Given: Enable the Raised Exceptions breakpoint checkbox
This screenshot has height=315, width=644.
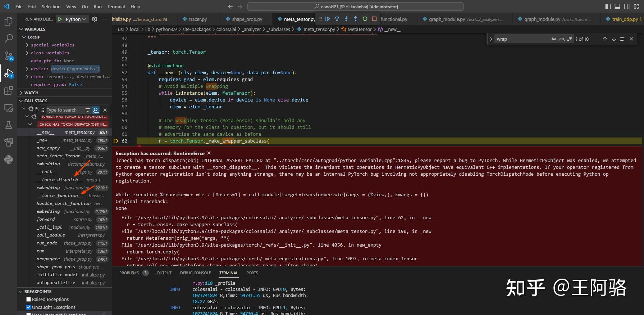Looking at the screenshot, I should coord(29,300).
